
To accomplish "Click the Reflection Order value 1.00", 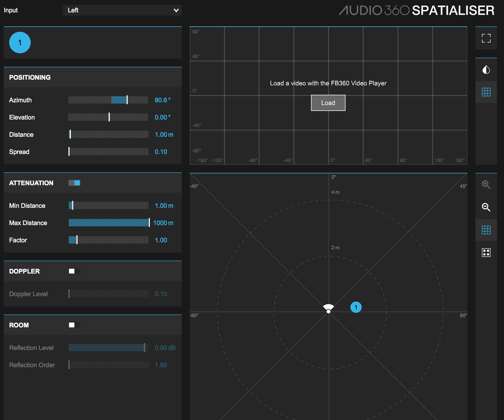I will (x=161, y=365).
